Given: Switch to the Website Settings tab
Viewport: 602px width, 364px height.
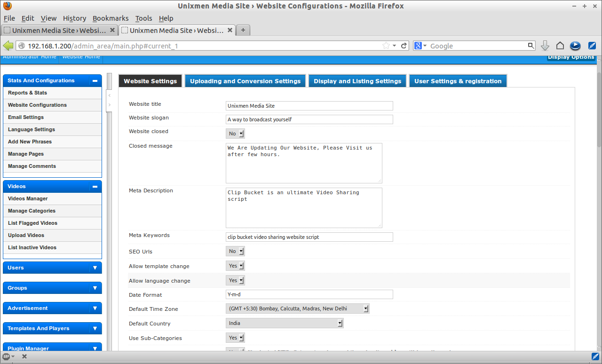Looking at the screenshot, I should [150, 81].
